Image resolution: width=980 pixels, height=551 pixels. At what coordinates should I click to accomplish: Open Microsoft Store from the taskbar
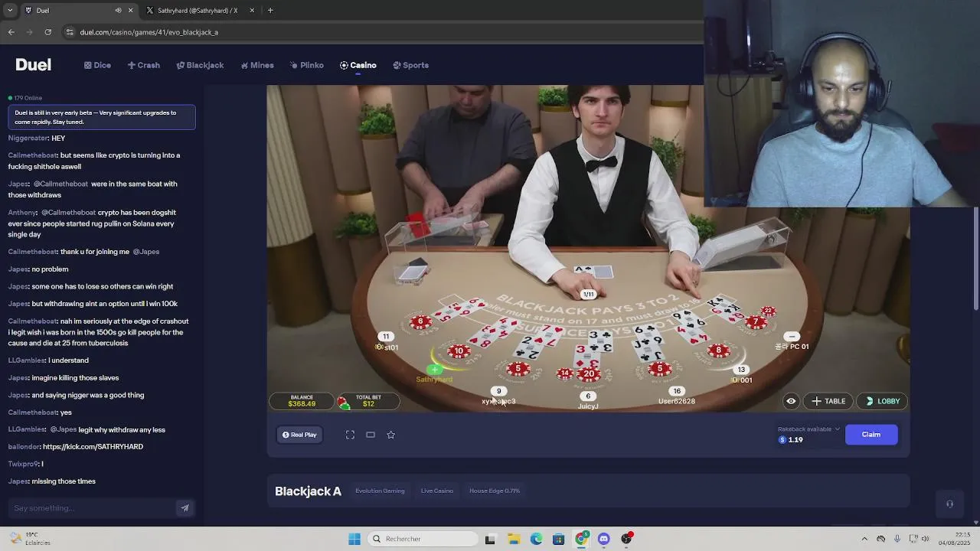558,539
